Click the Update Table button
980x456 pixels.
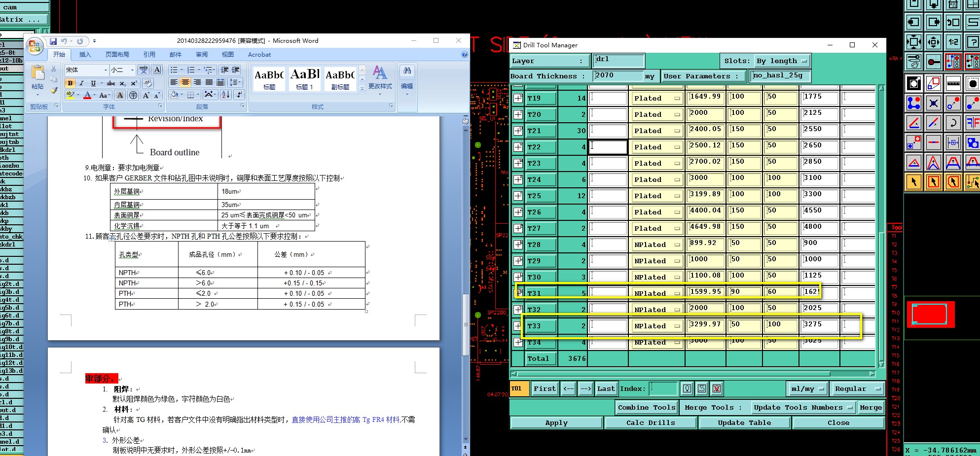pos(744,423)
